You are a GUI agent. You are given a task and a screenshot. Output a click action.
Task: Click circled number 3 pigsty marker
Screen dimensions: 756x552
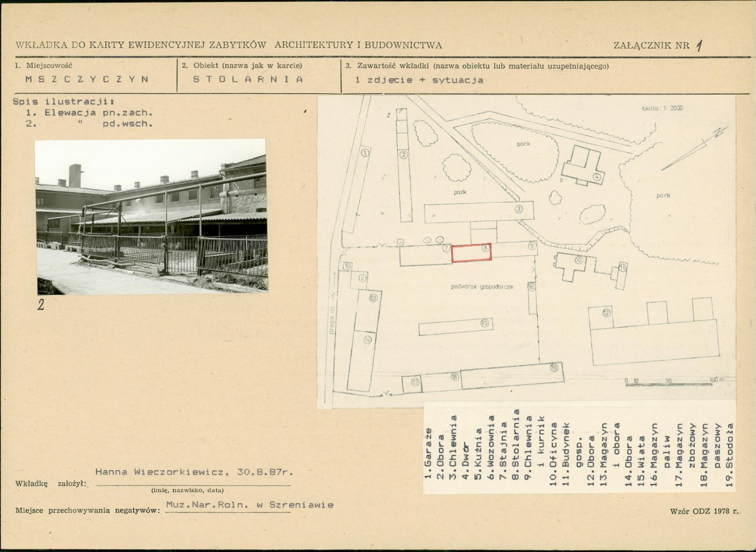[519, 209]
